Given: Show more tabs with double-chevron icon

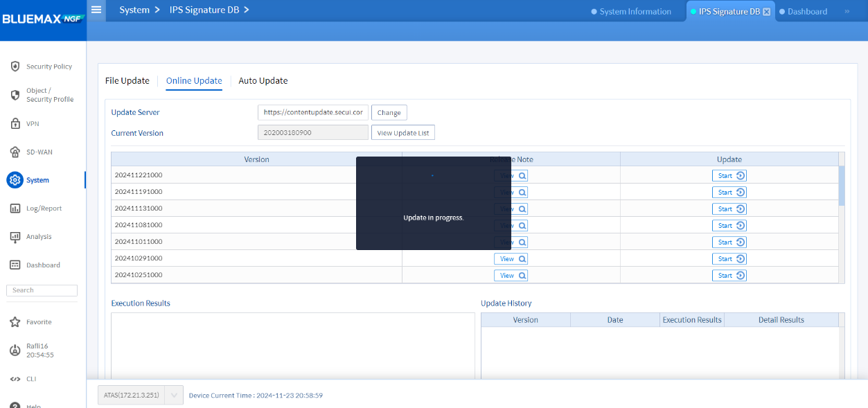Looking at the screenshot, I should 847,11.
